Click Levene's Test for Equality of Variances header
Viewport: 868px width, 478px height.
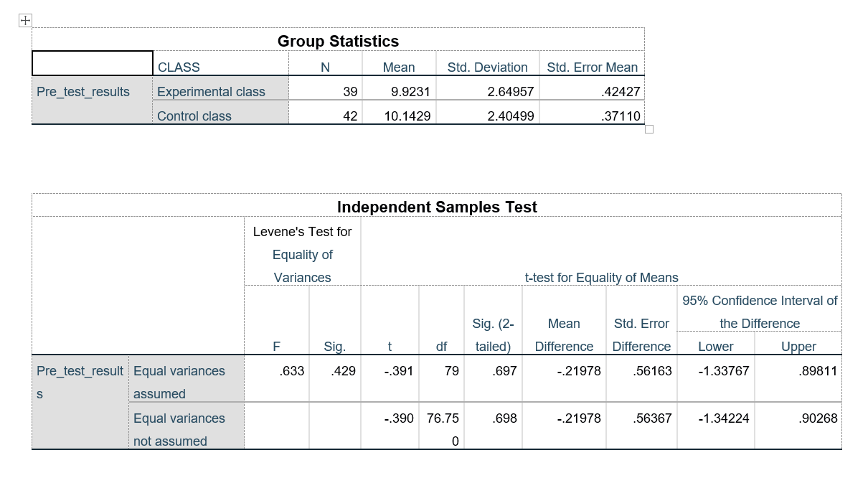302,254
